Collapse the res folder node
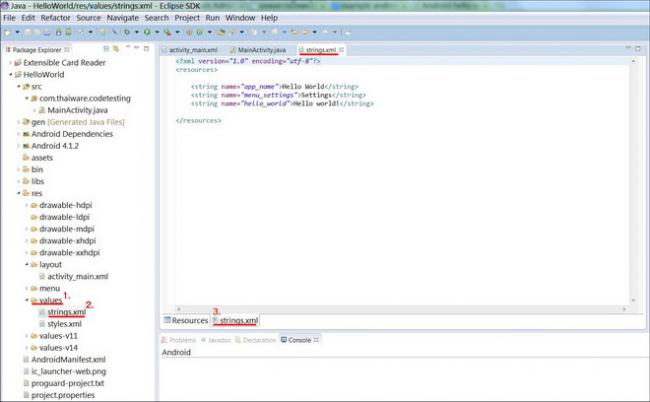 tap(19, 194)
